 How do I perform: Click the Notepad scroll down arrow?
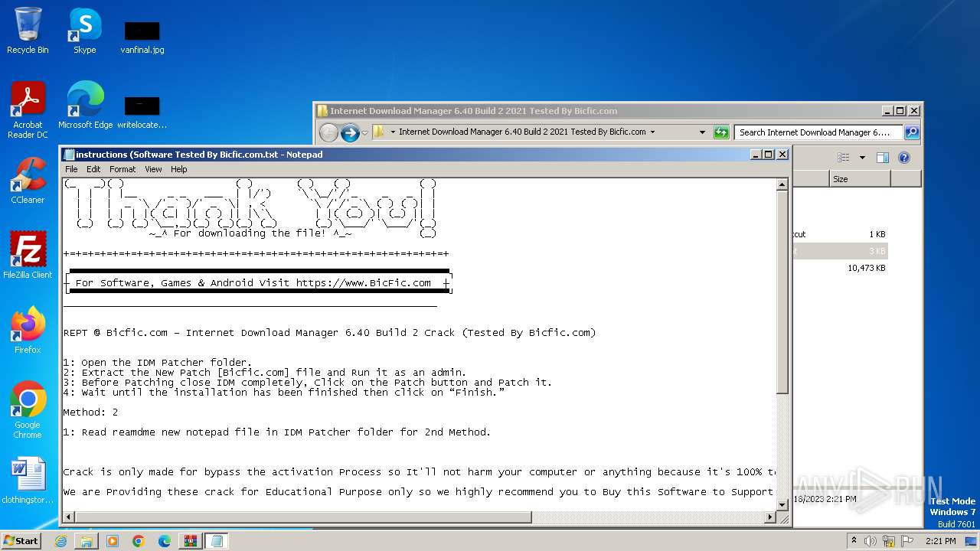(x=782, y=504)
